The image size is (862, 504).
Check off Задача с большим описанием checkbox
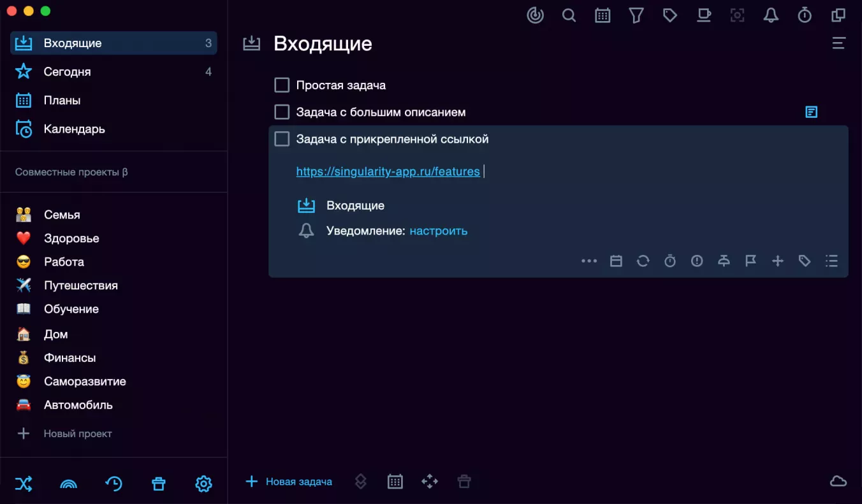282,112
